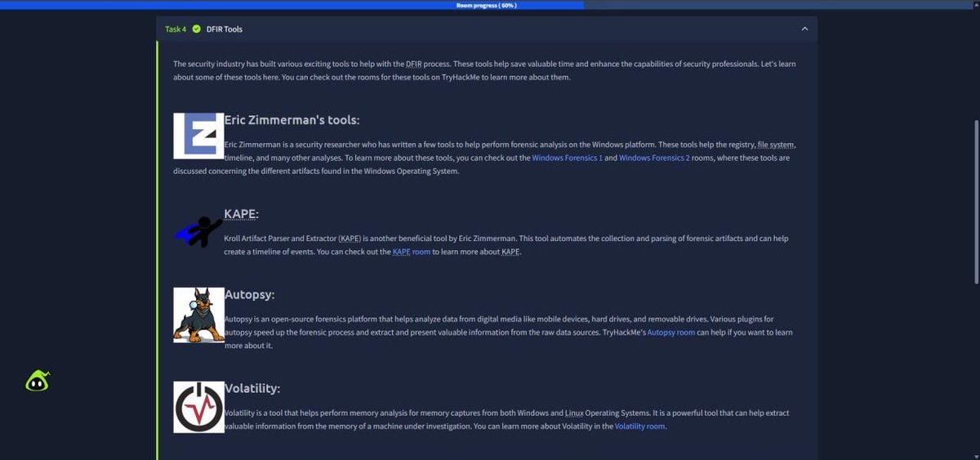Click the Eric Zimmerman's tools heading

tap(292, 120)
